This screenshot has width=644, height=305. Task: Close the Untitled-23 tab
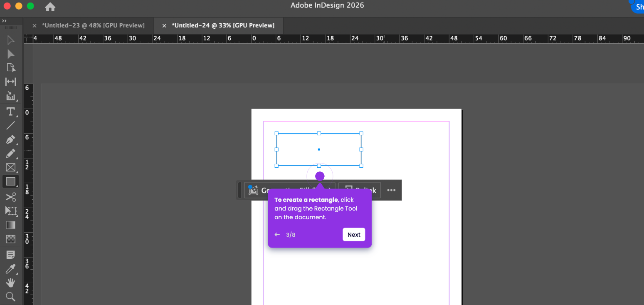tap(35, 26)
